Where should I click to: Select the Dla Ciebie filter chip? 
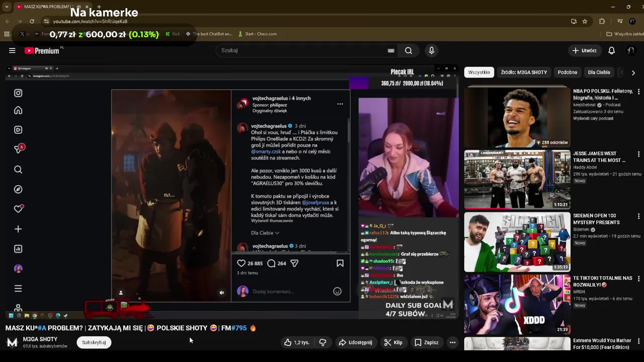point(599,72)
